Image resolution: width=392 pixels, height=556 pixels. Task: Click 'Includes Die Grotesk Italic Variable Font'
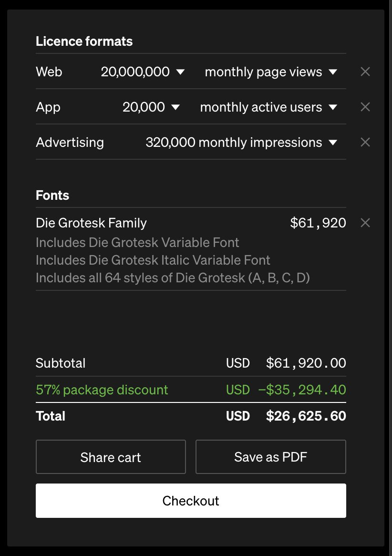pyautogui.click(x=153, y=260)
